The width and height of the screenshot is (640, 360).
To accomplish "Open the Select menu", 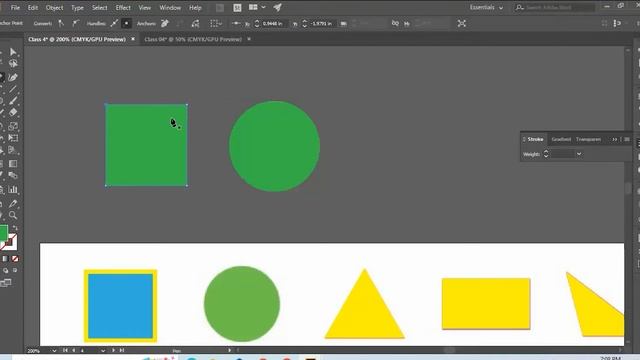I will point(99,8).
